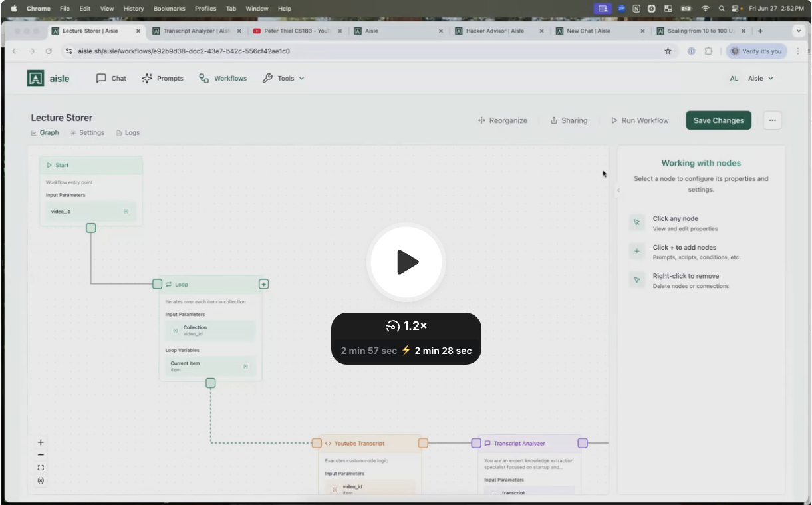Viewport: 812px width, 505px height.
Task: Open the browser tab list chevron
Action: (x=799, y=31)
